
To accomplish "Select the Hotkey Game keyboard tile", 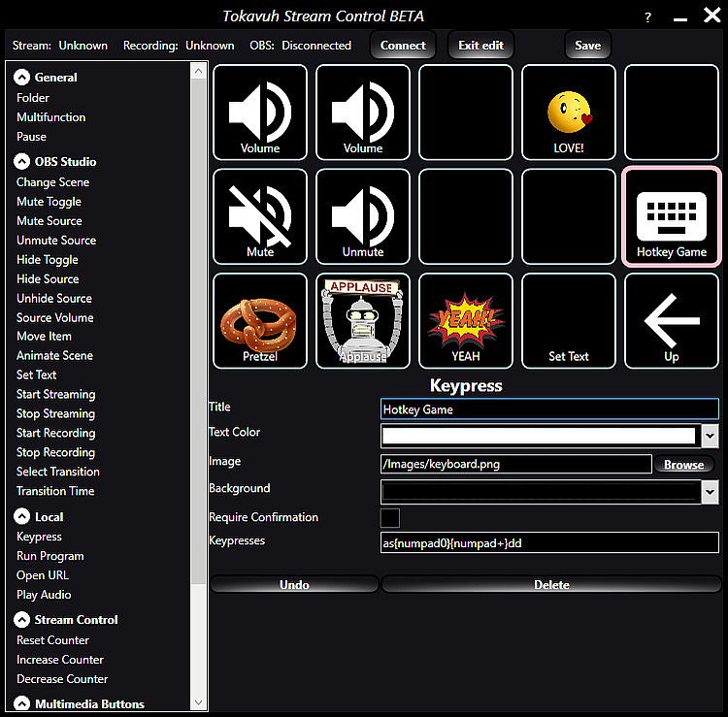I will 671,215.
